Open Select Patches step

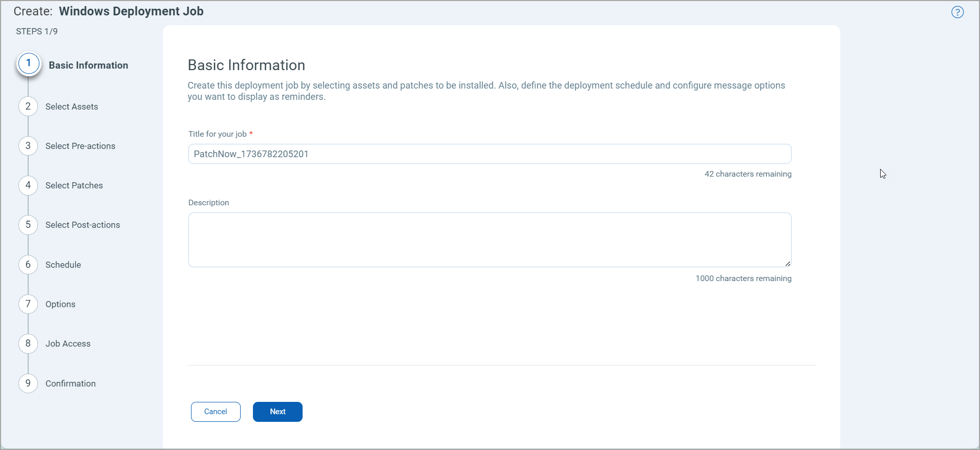coord(74,185)
